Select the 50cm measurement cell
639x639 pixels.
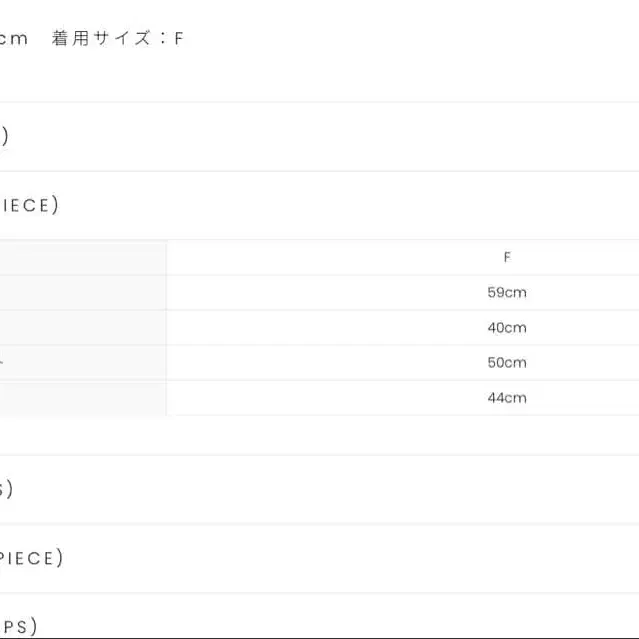[x=507, y=363]
